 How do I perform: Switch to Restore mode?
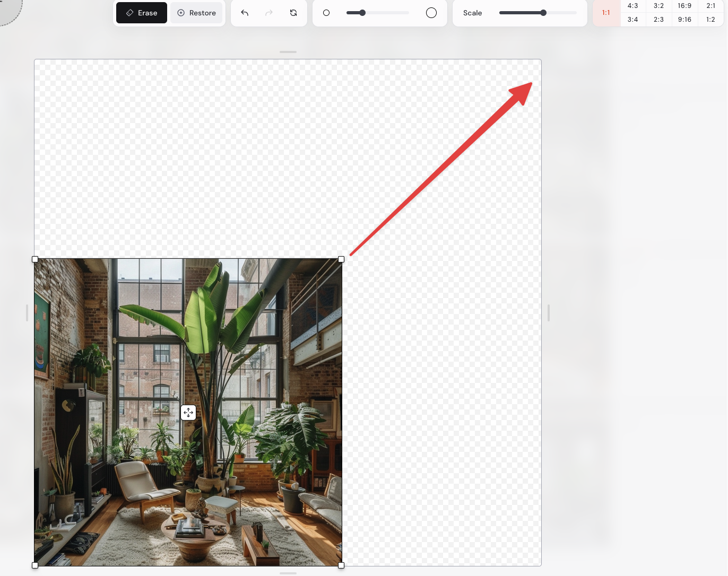tap(196, 13)
